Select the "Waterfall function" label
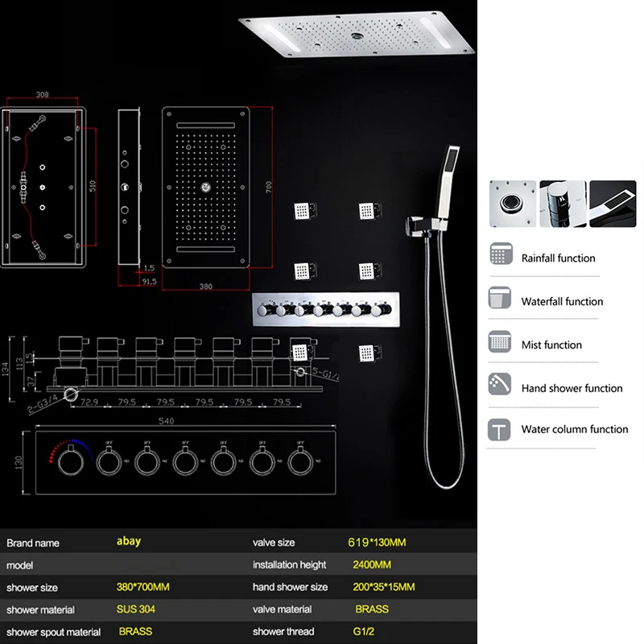644x644 pixels. click(x=562, y=301)
